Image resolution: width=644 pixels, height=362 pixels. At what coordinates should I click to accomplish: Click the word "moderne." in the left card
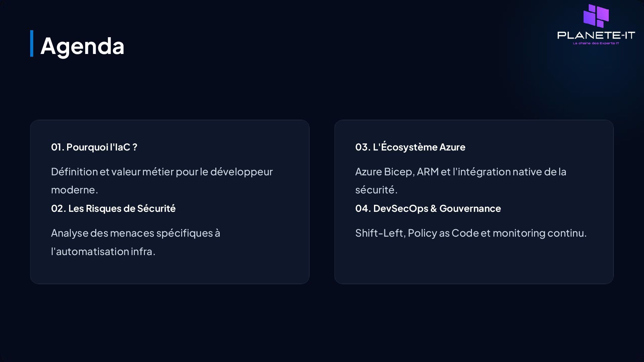(x=74, y=190)
